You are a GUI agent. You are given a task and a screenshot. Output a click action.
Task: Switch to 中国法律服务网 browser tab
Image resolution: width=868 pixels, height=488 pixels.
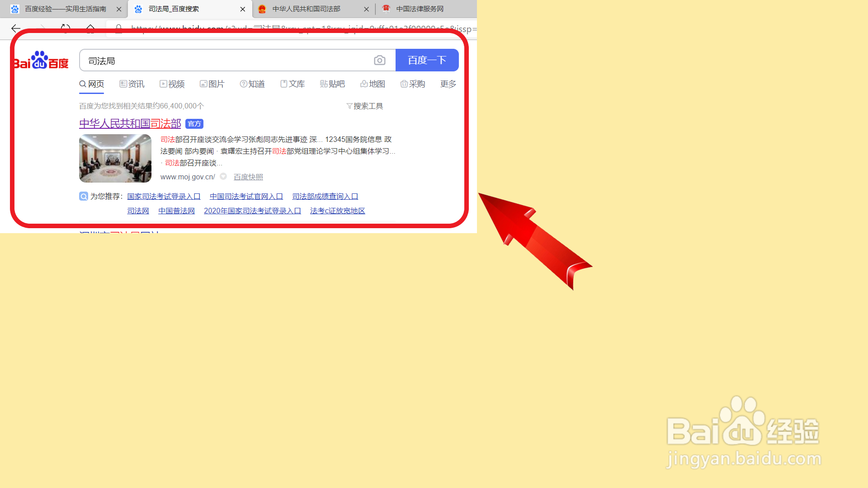click(420, 9)
